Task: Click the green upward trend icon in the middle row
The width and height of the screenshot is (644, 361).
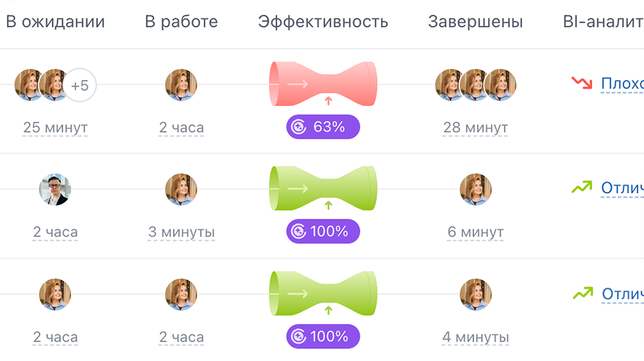Action: point(582,188)
